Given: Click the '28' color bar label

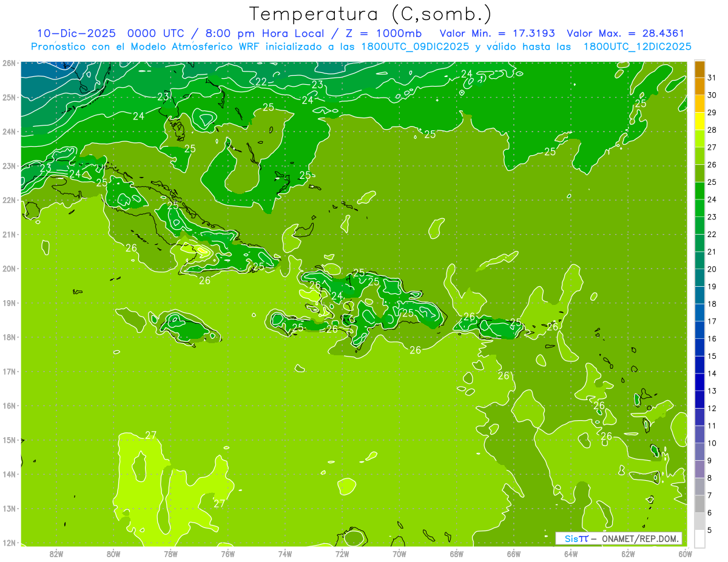Looking at the screenshot, I should (712, 130).
